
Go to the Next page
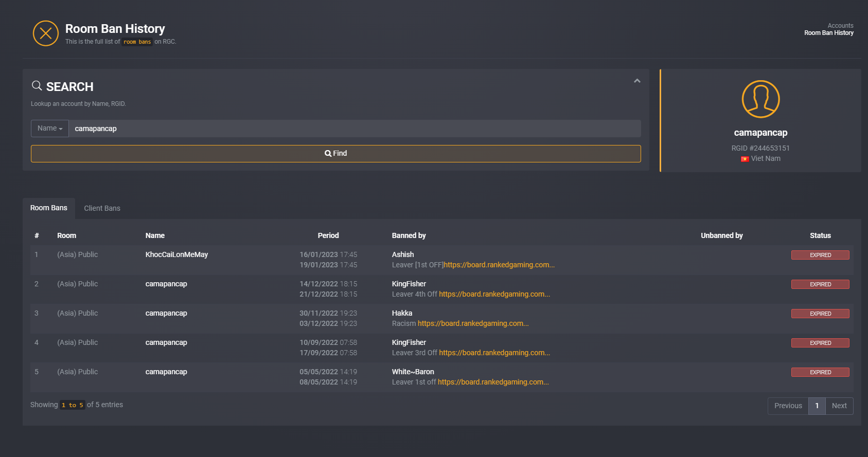coord(839,406)
